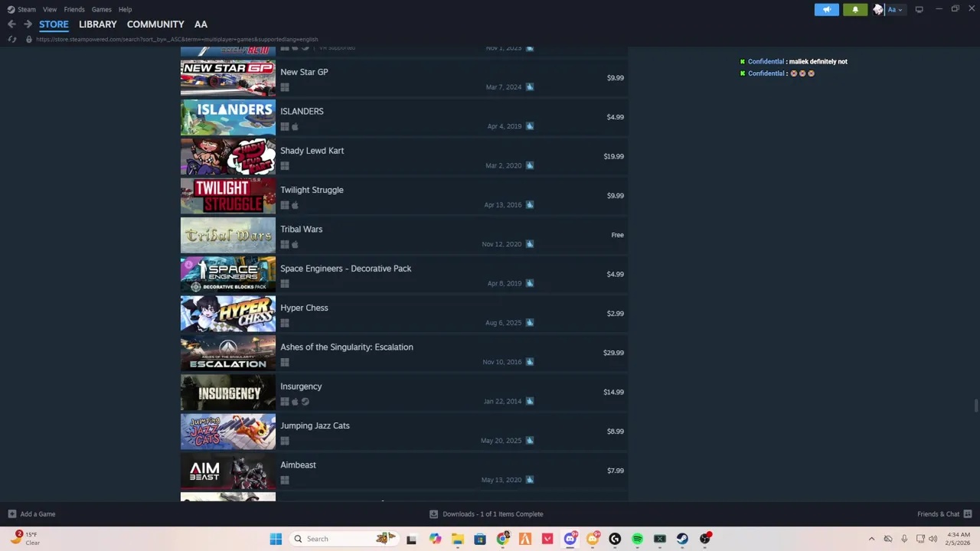Click the macOS platform icon under ISLANDERS
The height and width of the screenshot is (551, 980).
pos(295,127)
